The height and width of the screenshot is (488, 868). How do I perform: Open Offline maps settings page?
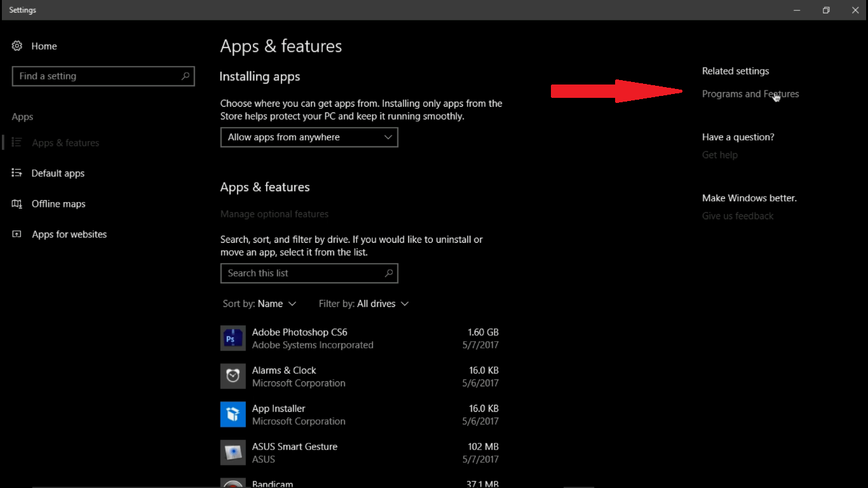click(x=58, y=204)
